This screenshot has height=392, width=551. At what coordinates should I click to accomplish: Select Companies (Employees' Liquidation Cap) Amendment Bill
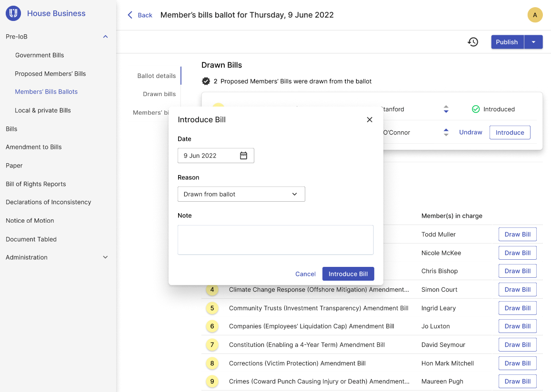[x=311, y=326]
